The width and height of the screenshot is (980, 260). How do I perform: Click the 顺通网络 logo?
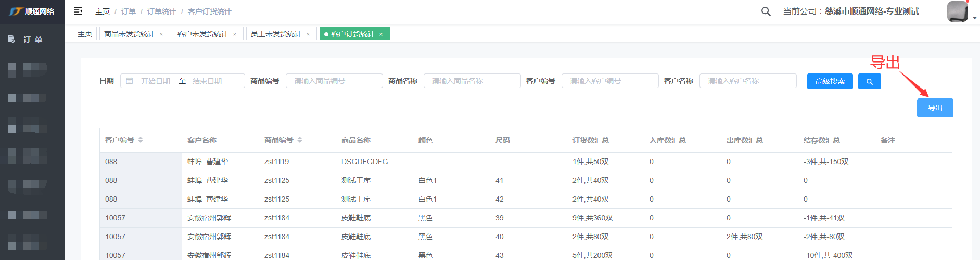point(32,11)
